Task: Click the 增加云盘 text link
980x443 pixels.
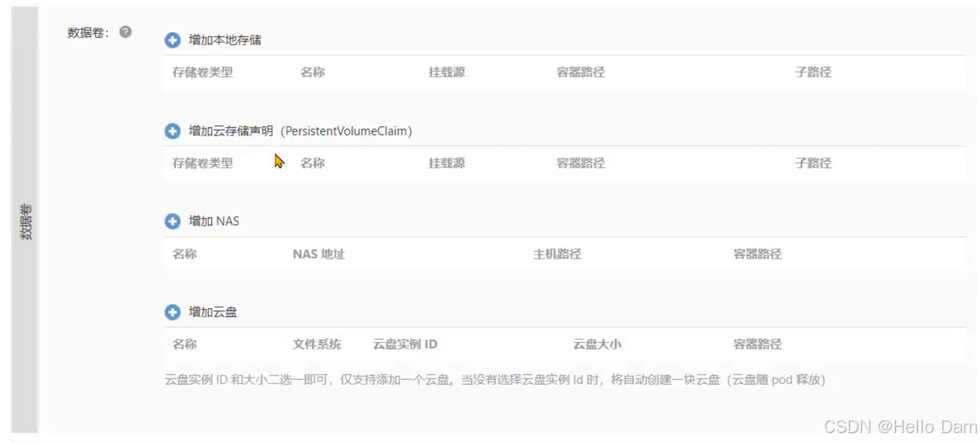Action: [213, 312]
